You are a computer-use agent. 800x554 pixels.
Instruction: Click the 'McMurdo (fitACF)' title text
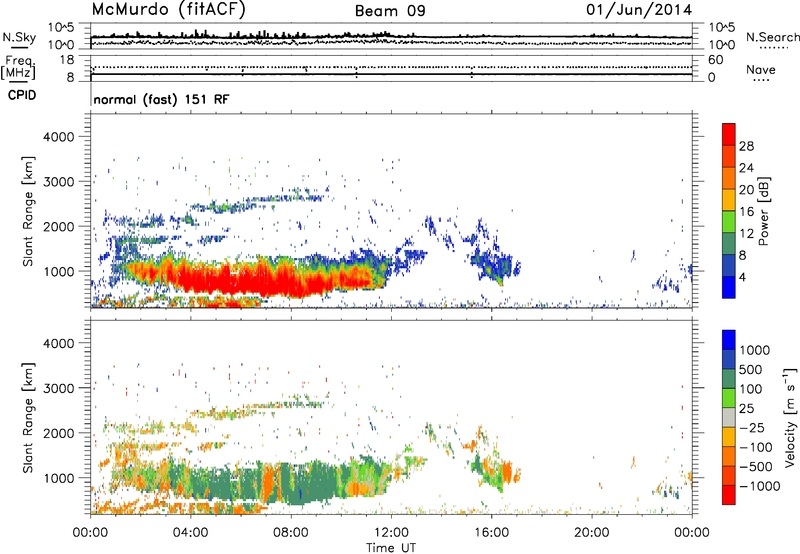click(x=168, y=10)
